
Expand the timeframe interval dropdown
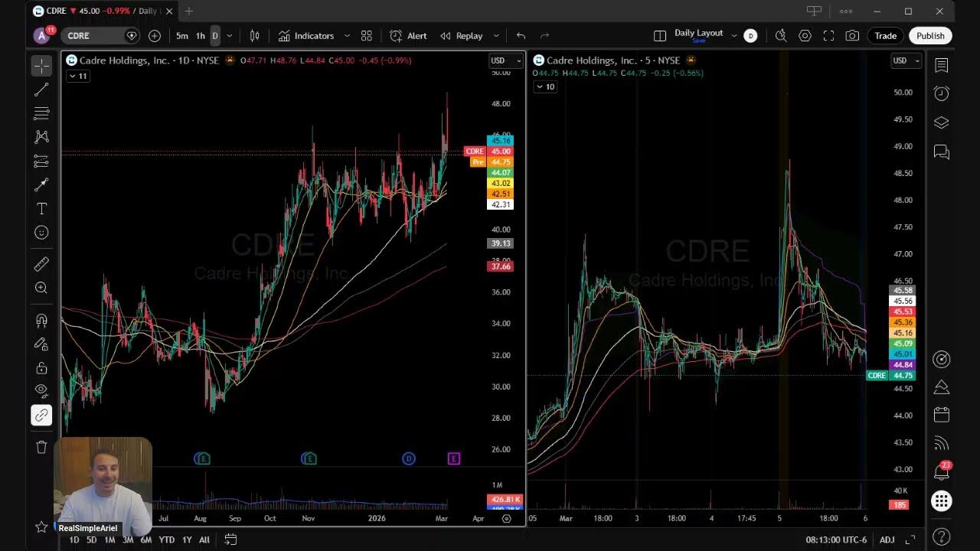[x=229, y=36]
